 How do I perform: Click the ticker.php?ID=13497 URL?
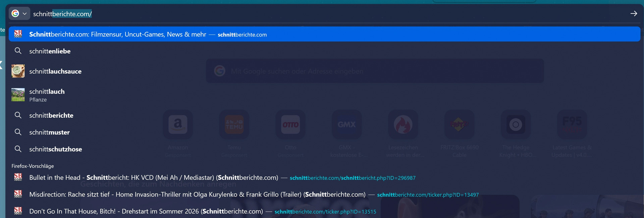[428, 195]
